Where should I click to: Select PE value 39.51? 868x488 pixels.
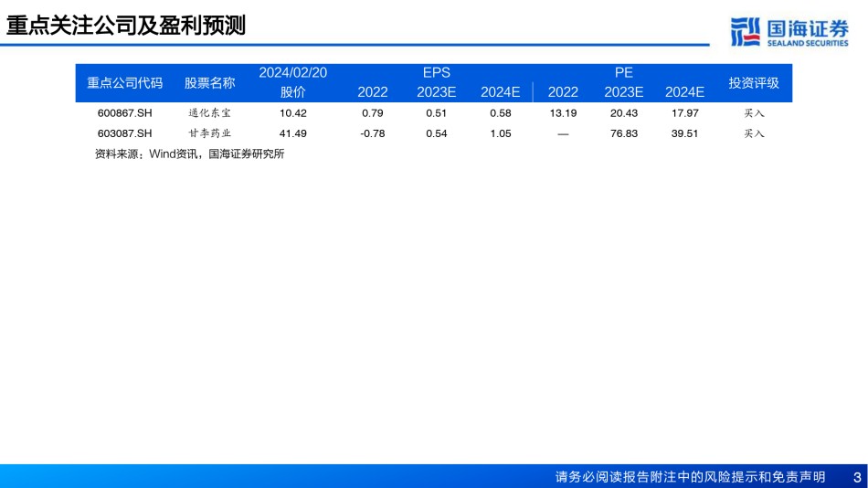coord(684,133)
